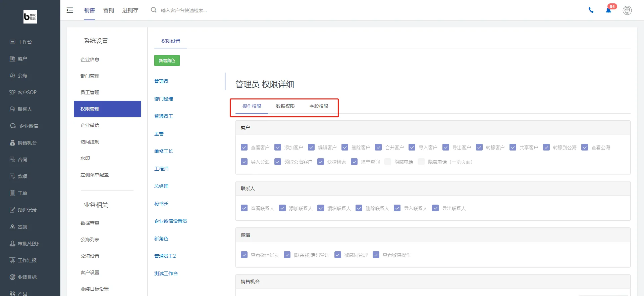The image size is (644, 296).
Task: Open 款项 in the left sidebar
Action: tap(18, 176)
